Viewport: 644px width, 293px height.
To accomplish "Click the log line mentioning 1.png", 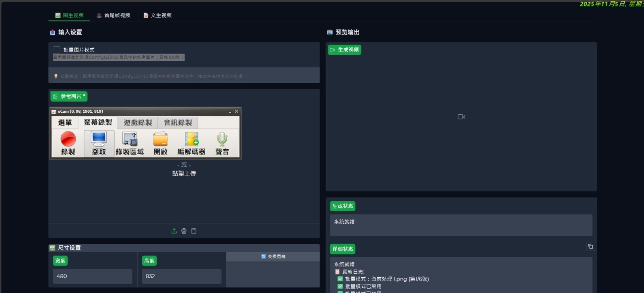I will click(x=383, y=279).
